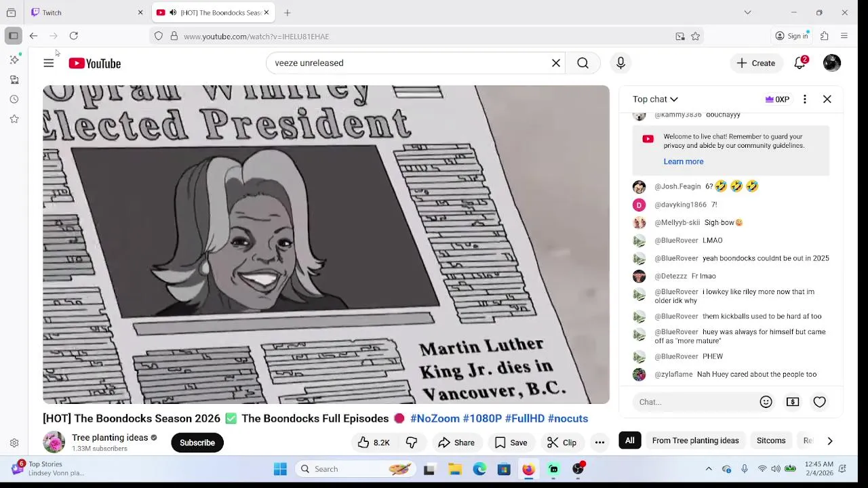Open sidebar history clock icon
Viewport: 868px width, 488px height.
click(x=14, y=99)
